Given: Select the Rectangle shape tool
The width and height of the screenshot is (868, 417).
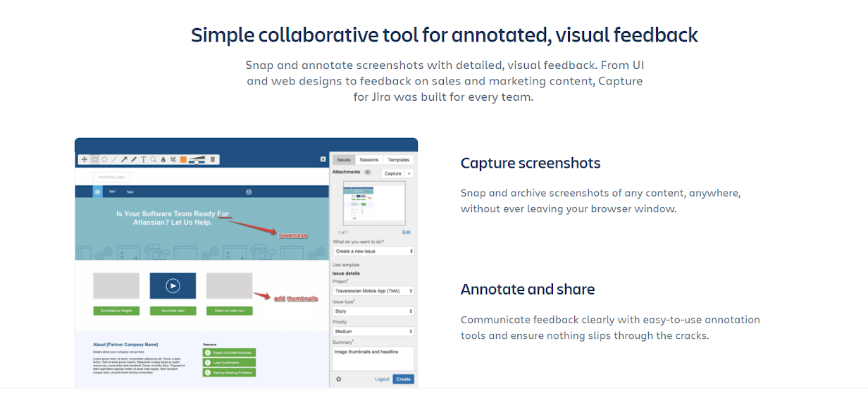Looking at the screenshot, I should [94, 160].
